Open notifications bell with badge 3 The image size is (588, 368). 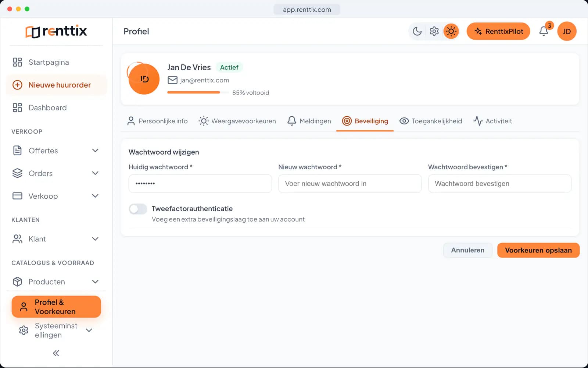click(x=544, y=31)
